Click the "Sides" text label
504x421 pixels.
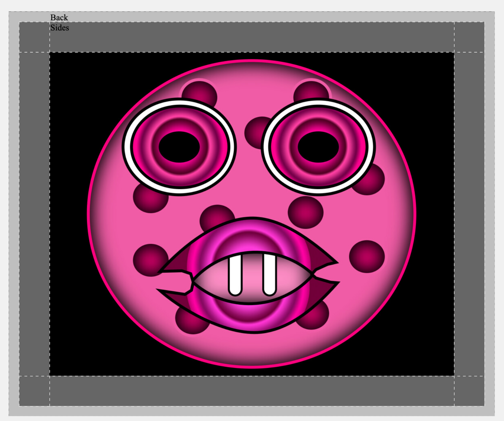(x=60, y=28)
